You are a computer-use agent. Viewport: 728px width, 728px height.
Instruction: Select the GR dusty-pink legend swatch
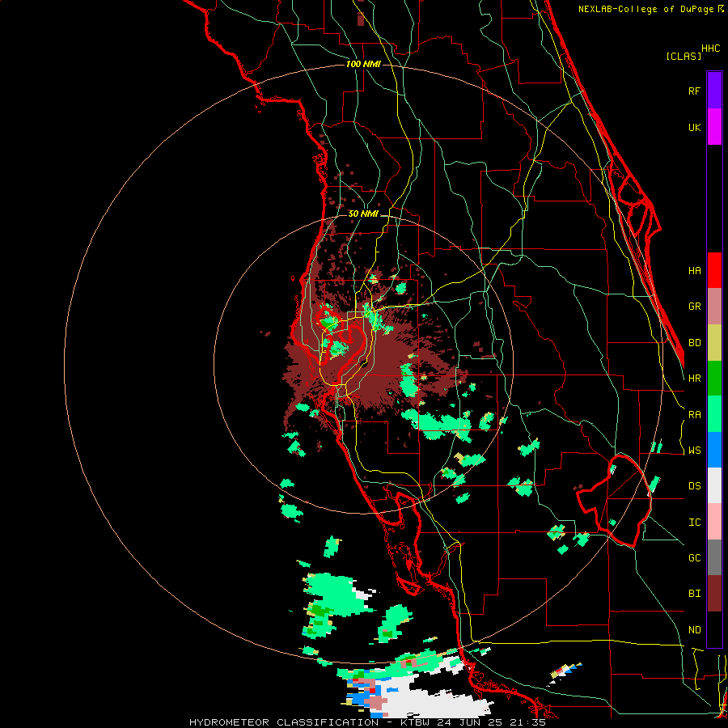[x=714, y=307]
